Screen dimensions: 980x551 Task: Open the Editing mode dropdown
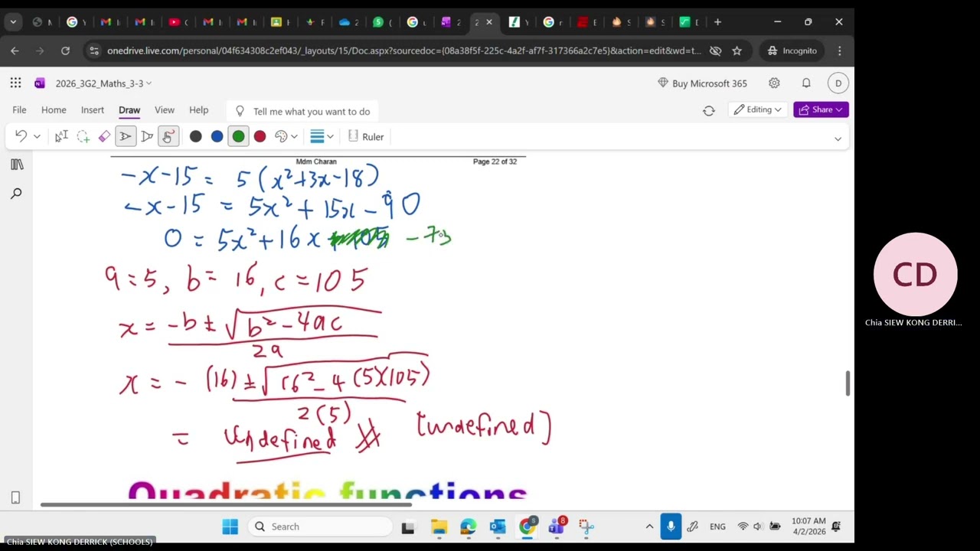coord(758,109)
